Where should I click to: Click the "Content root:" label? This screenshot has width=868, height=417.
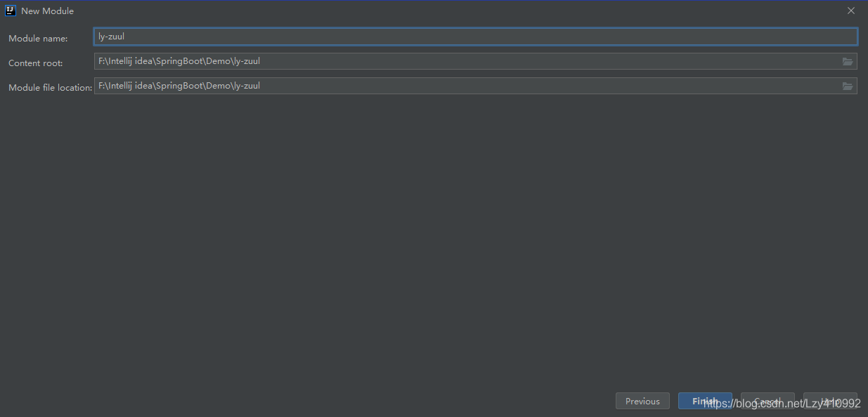36,63
